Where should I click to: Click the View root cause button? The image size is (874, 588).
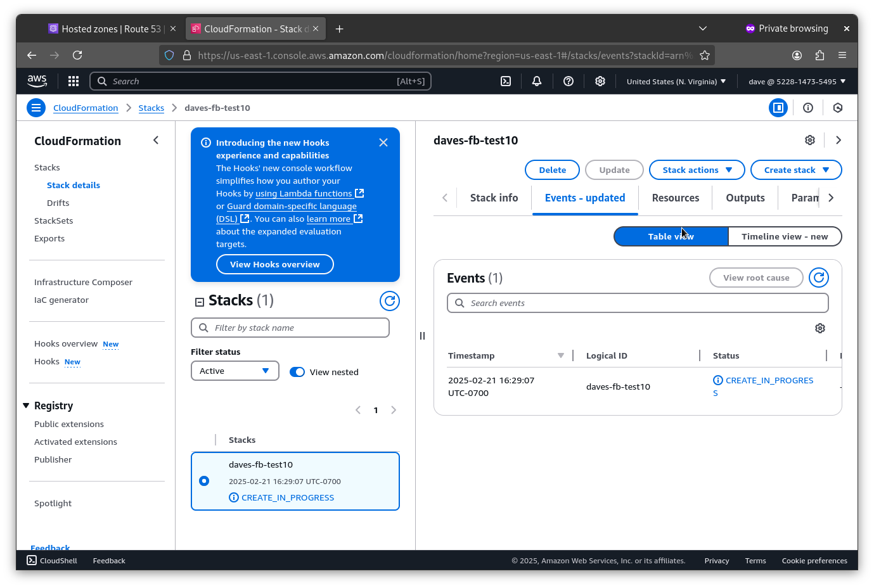(x=756, y=278)
